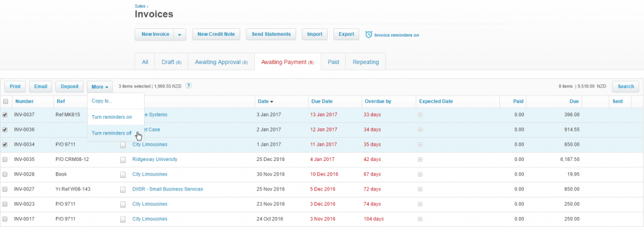The height and width of the screenshot is (227, 644).
Task: Check the INV-0027 checkbox
Action: click(x=5, y=189)
